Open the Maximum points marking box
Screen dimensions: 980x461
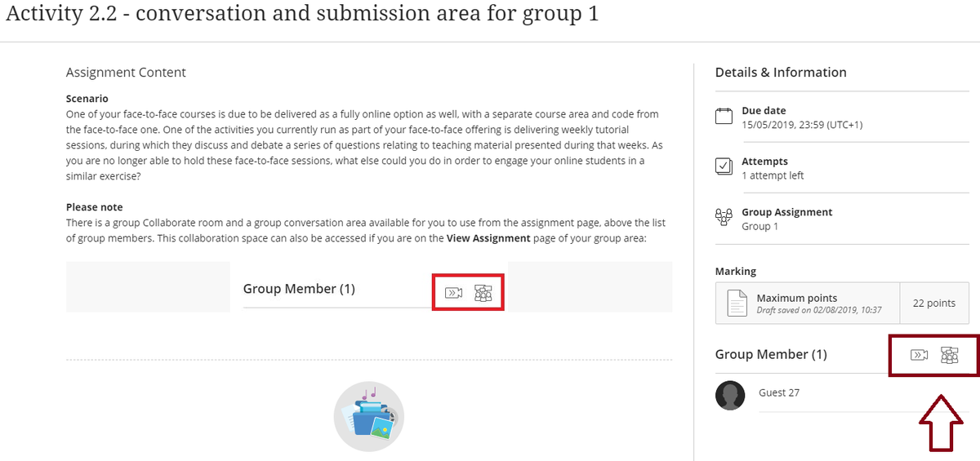[808, 304]
